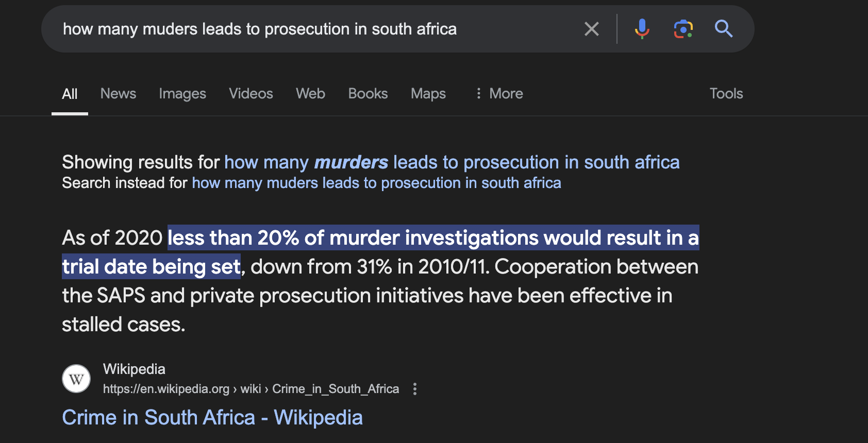Image resolution: width=868 pixels, height=443 pixels.
Task: Open corrected 'murders' spelling results link
Action: 452,162
